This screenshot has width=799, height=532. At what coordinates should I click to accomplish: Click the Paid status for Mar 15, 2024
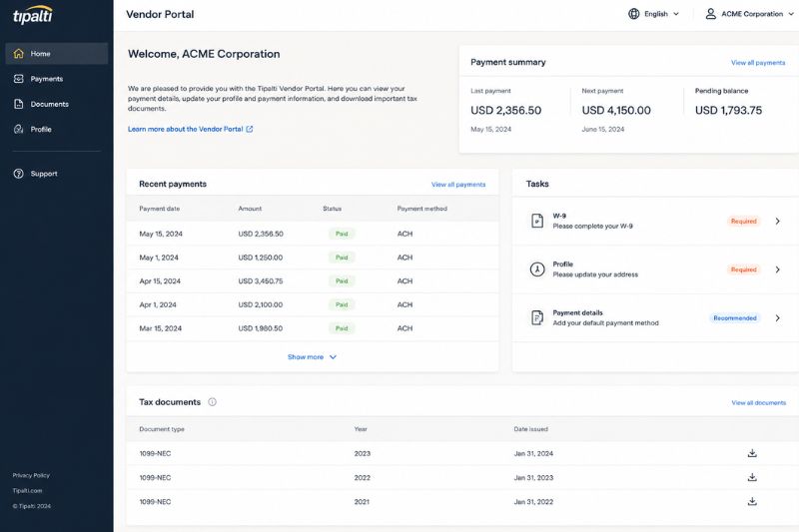[342, 328]
